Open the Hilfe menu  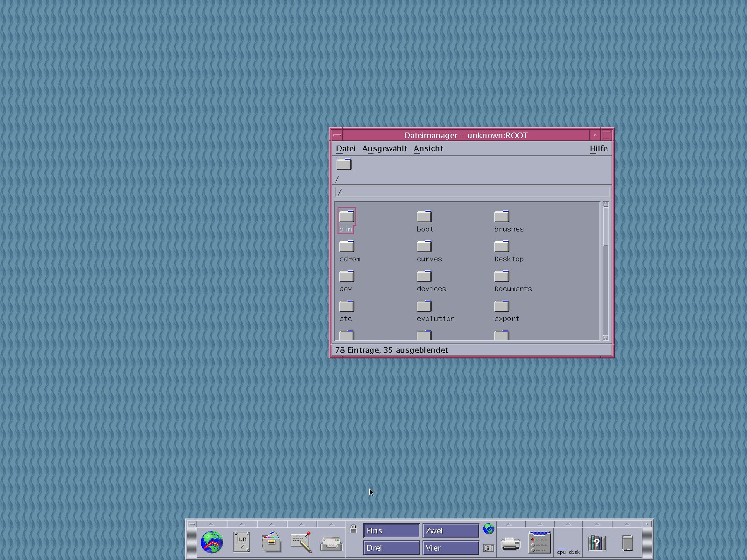click(599, 148)
